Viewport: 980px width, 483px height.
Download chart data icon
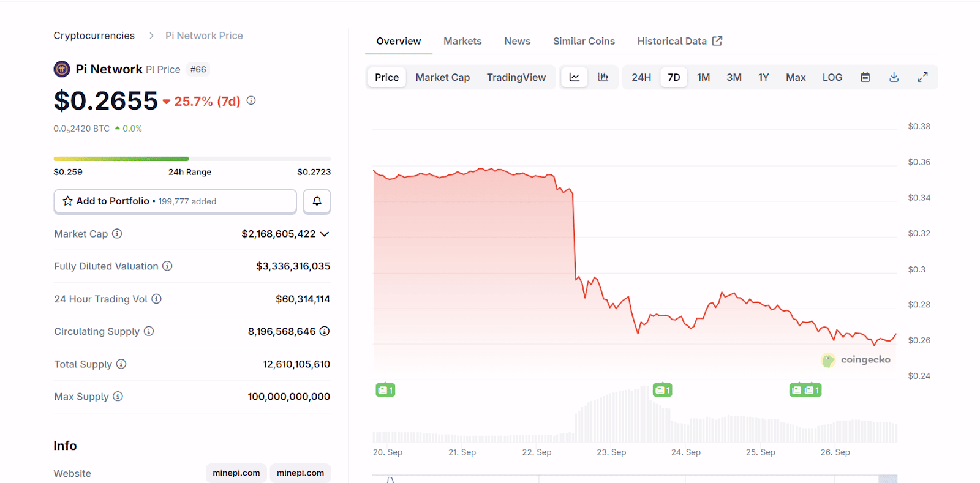(894, 77)
